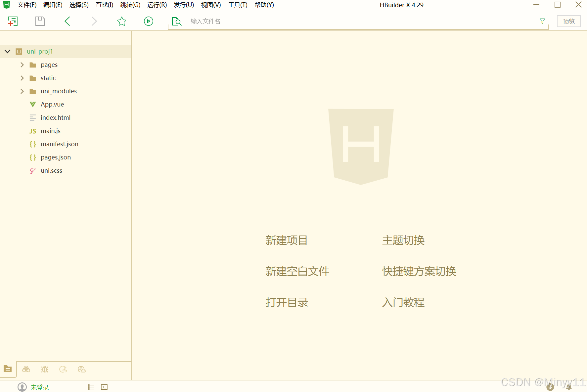Collapse the uni_proj1 project tree

pos(8,52)
